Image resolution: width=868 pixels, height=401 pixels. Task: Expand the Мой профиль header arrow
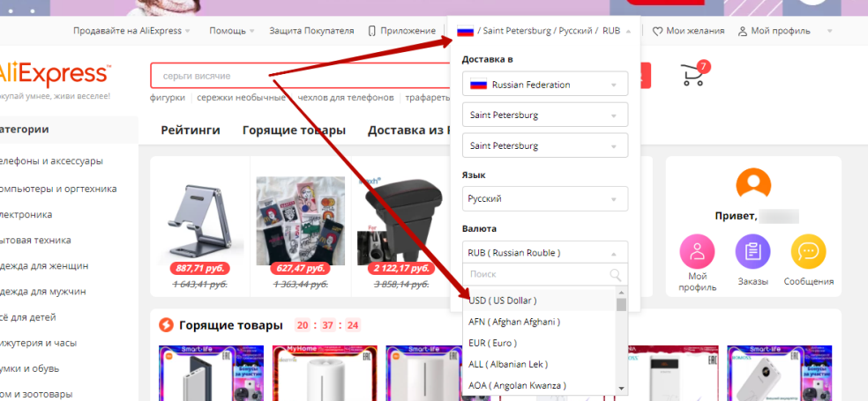(829, 31)
